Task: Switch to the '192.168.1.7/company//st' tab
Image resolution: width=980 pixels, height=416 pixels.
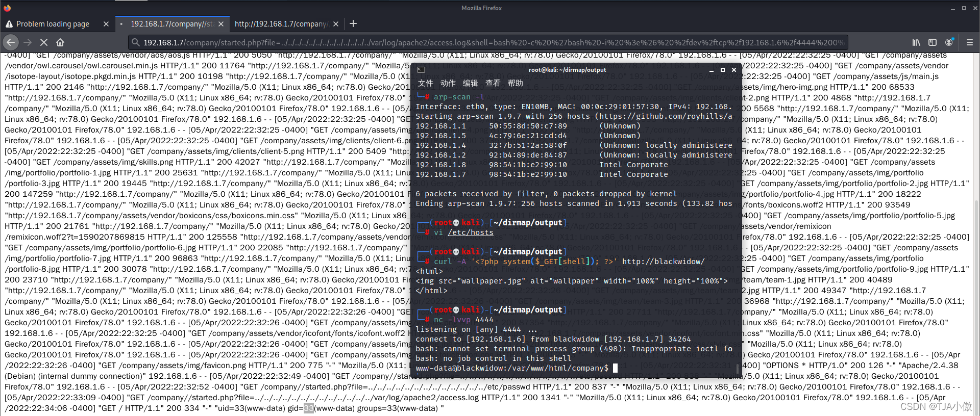Action: coord(171,24)
